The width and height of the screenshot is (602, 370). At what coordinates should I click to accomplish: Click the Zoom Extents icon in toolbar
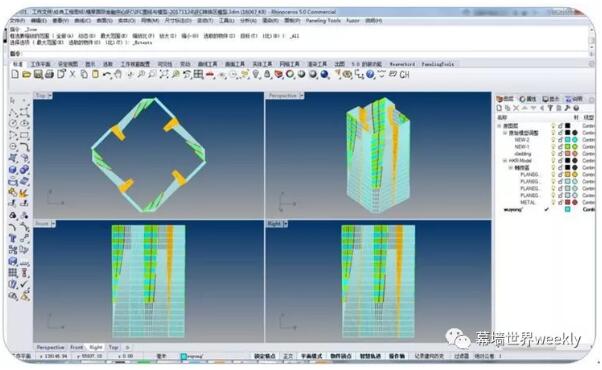(x=164, y=74)
